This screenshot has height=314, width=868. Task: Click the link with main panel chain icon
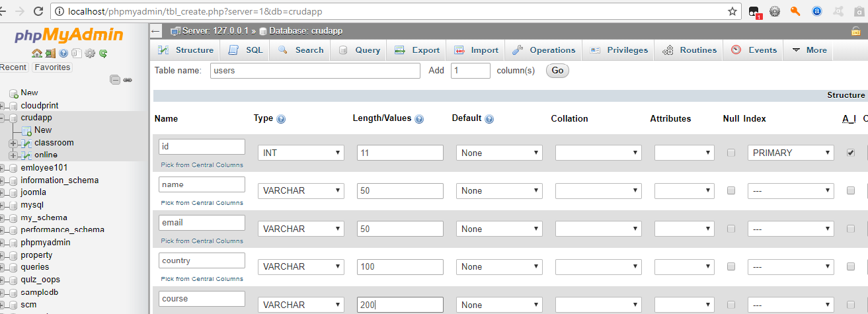click(128, 80)
